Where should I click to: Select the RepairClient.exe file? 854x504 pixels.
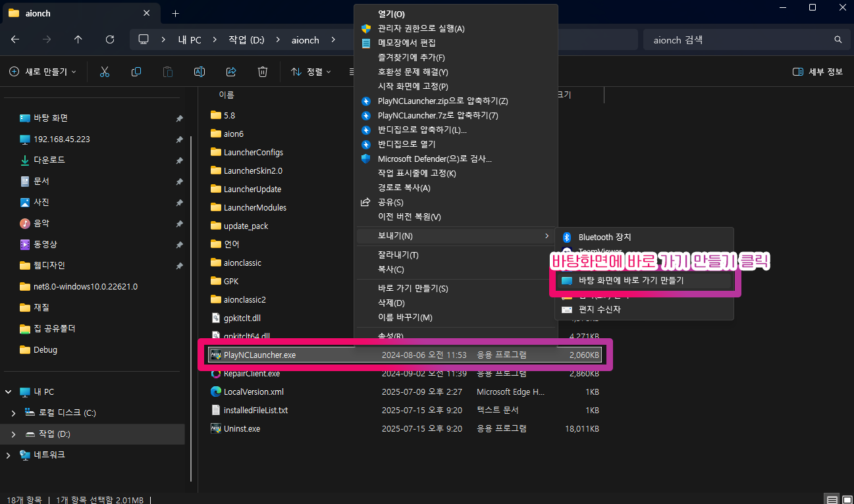(252, 374)
